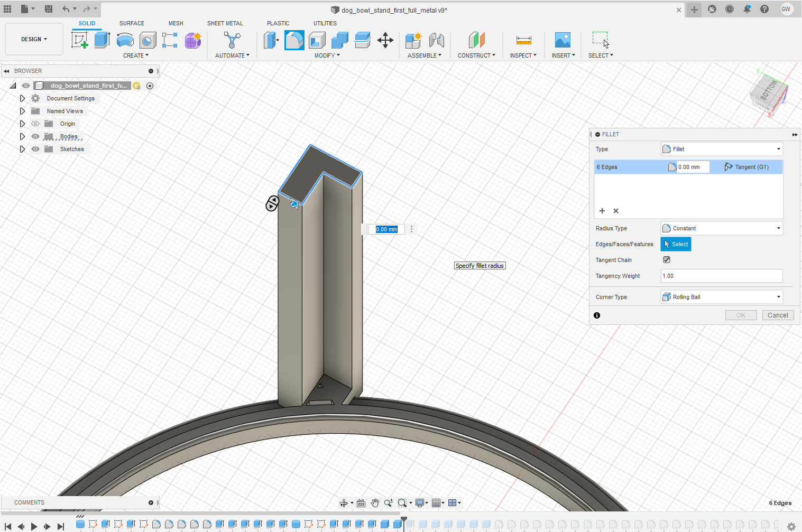This screenshot has height=532, width=802.
Task: Switch to the Sheet Metal tab
Action: [225, 23]
